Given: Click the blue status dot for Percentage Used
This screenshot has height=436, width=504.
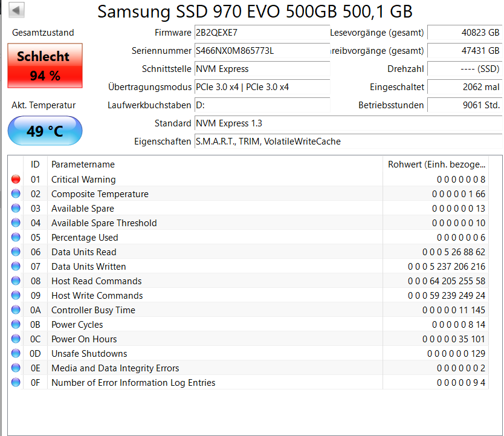Looking at the screenshot, I should coord(16,237).
